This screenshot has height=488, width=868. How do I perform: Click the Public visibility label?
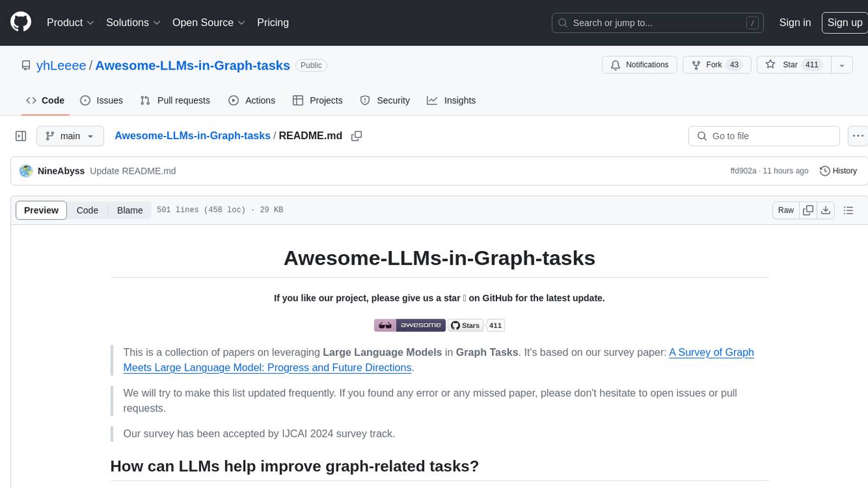point(311,65)
